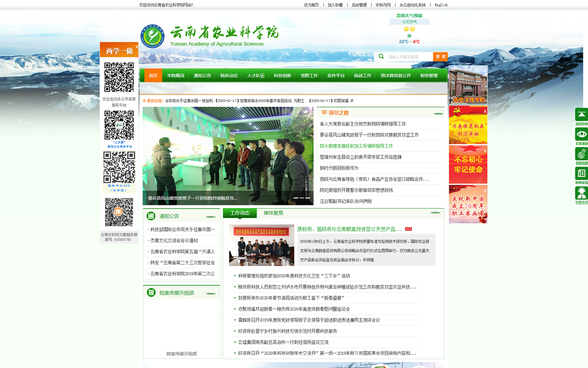Click the keyword search input field
The height and width of the screenshot is (368, 588).
[409, 57]
